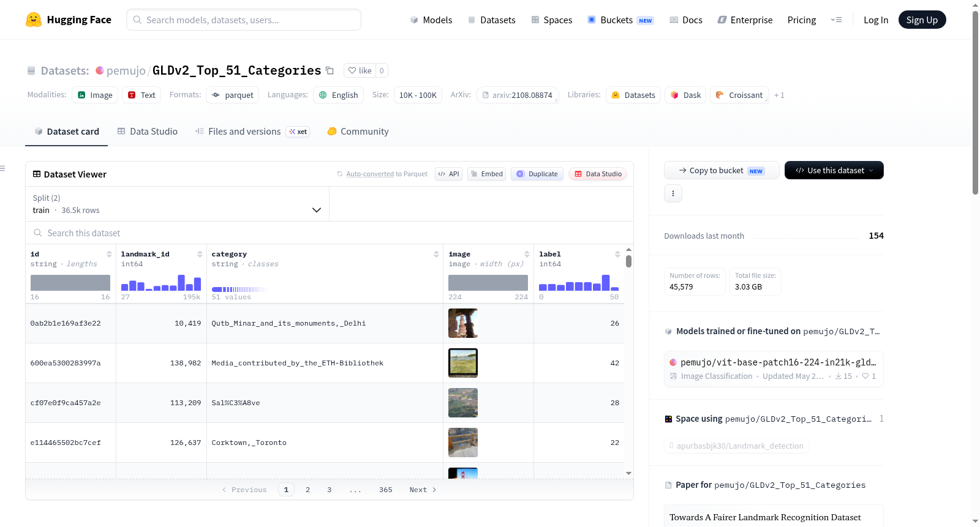Go to page 2 of the dataset
980x527 pixels.
click(x=307, y=490)
